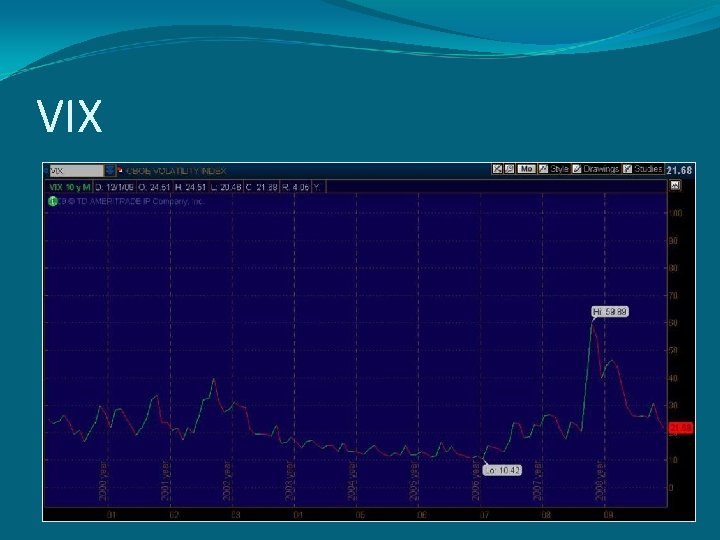Click the Studies icon
Screen dimensions: 720x540
coord(628,169)
